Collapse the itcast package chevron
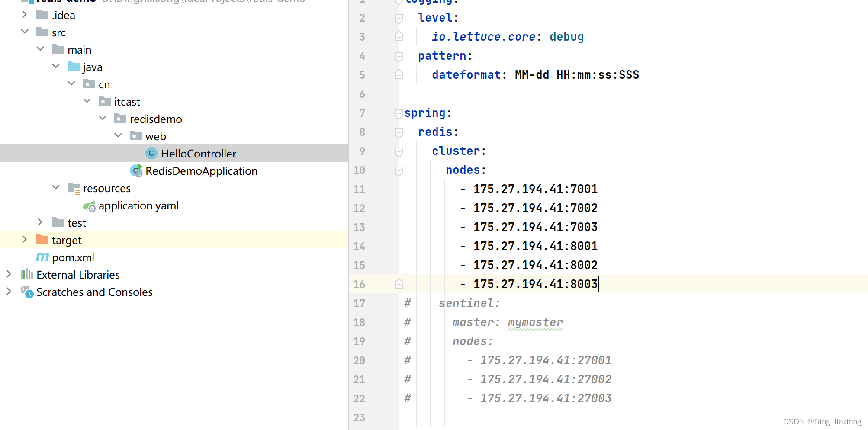 click(x=87, y=101)
